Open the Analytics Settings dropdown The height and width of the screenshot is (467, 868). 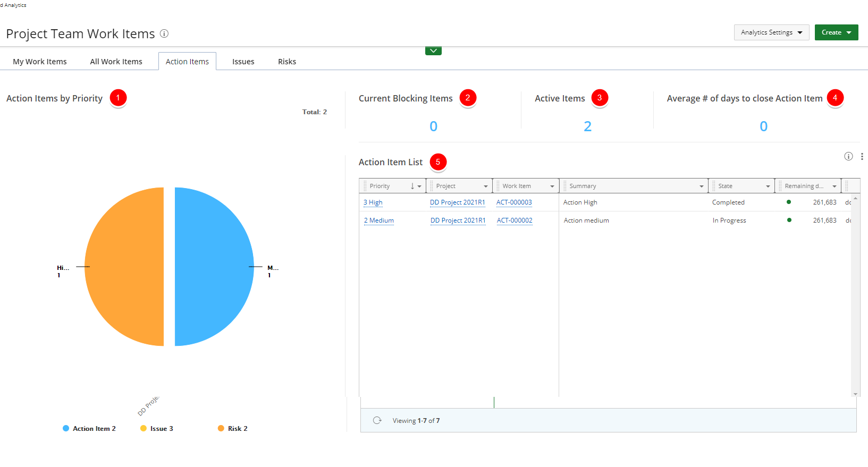(x=771, y=32)
